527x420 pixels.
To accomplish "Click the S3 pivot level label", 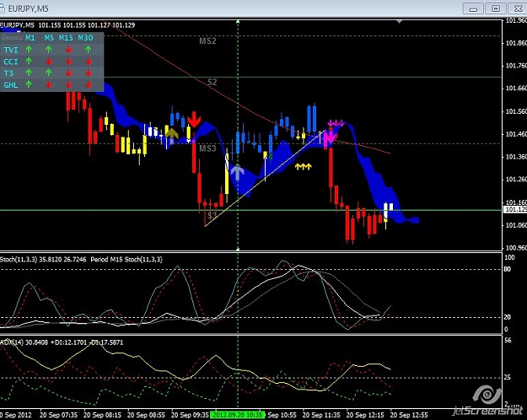I will tap(212, 216).
